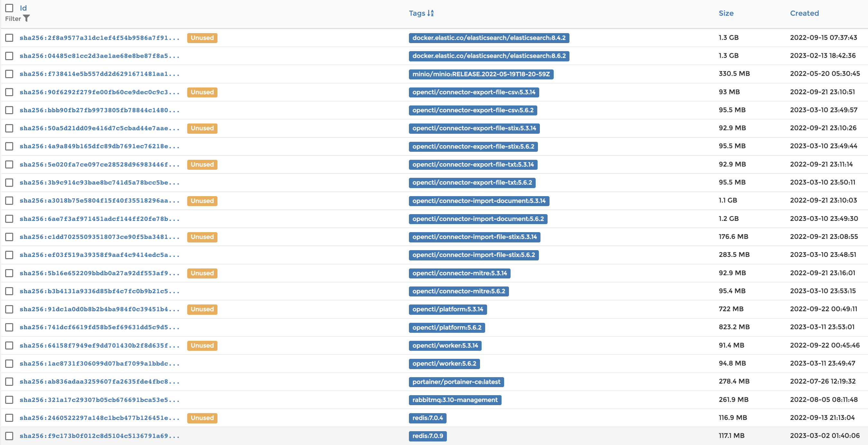Click the opencti/connector-mitre:5.6.2 tag badge

458,291
